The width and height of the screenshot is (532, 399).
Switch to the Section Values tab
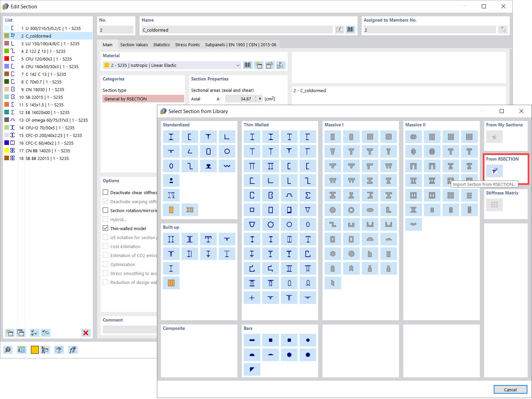coord(134,45)
